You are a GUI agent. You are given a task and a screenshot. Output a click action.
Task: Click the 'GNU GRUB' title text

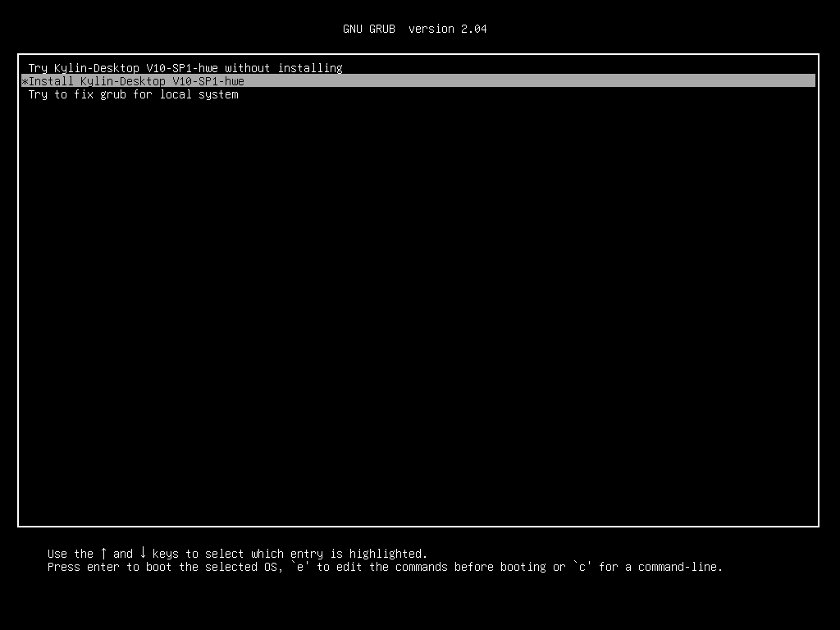[x=368, y=29]
